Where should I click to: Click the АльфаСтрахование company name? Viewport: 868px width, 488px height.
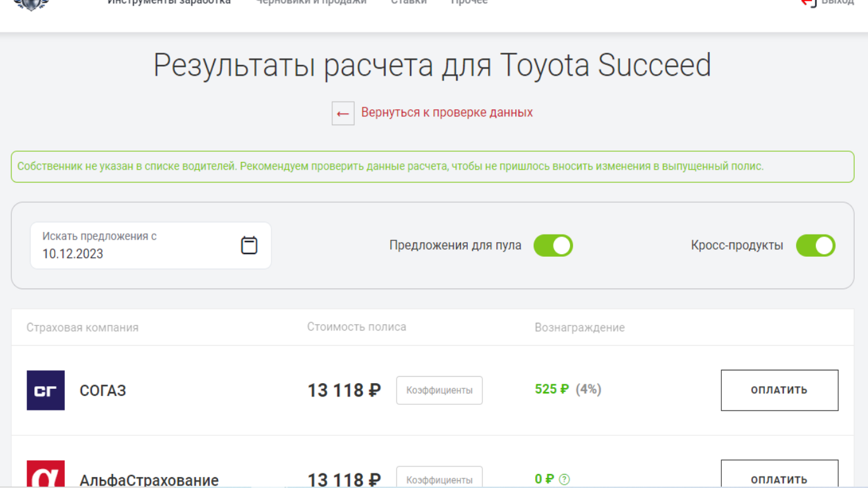click(149, 480)
